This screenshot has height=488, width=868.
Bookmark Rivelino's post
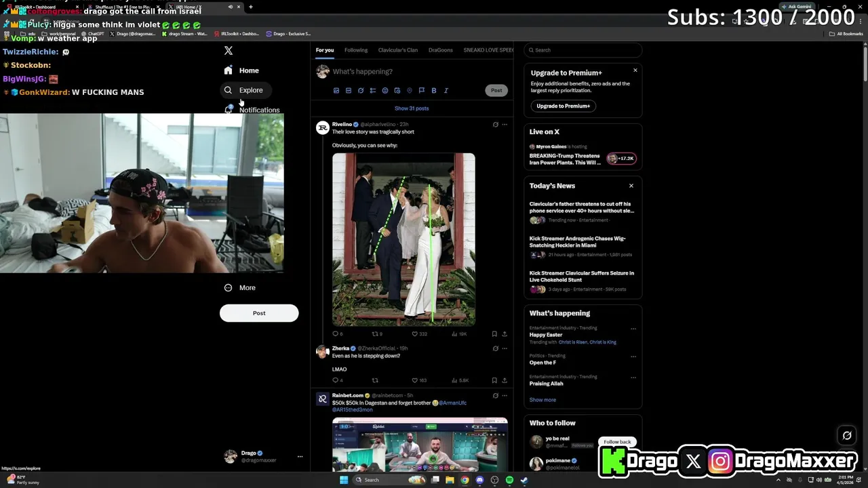(494, 334)
